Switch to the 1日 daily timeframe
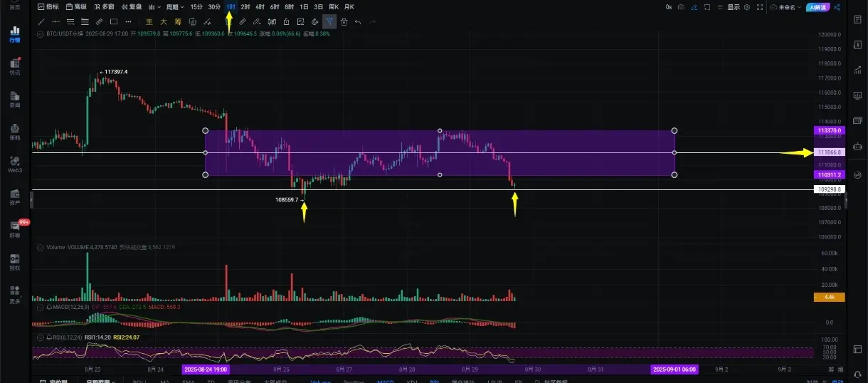The width and height of the screenshot is (868, 383). point(304,6)
